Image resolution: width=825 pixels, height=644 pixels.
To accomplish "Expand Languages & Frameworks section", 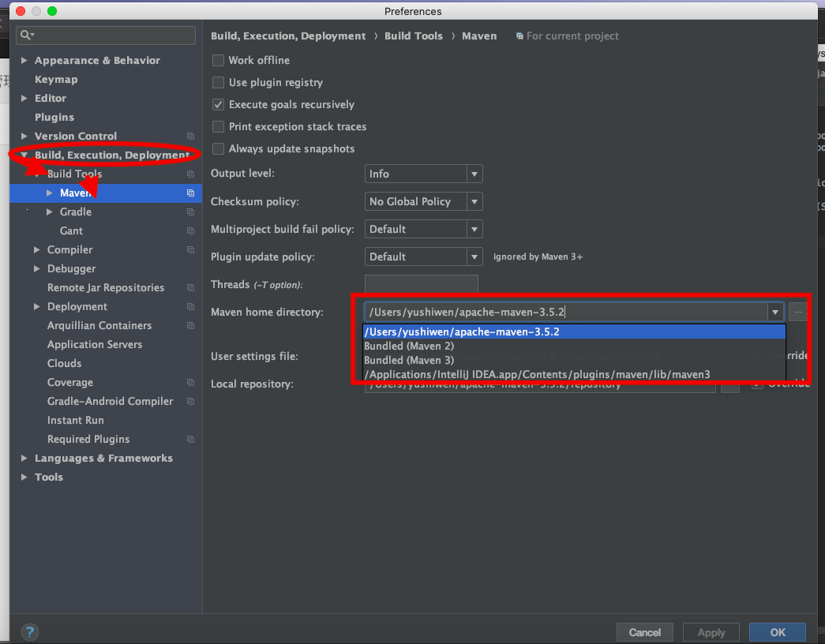I will pyautogui.click(x=24, y=459).
